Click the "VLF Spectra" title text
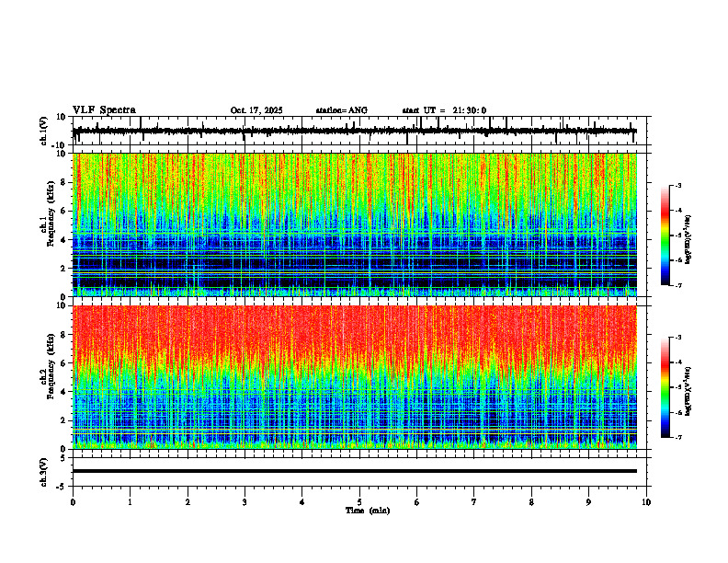 pos(104,110)
